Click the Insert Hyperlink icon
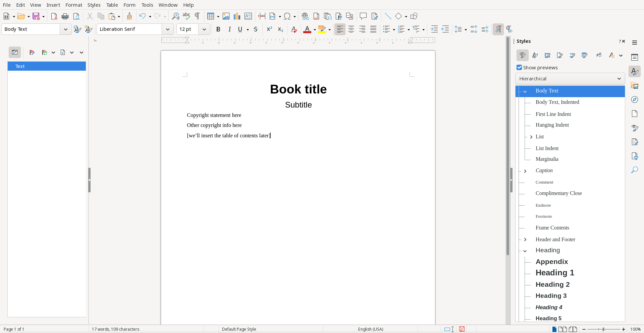Image resolution: width=644 pixels, height=333 pixels. (x=305, y=16)
